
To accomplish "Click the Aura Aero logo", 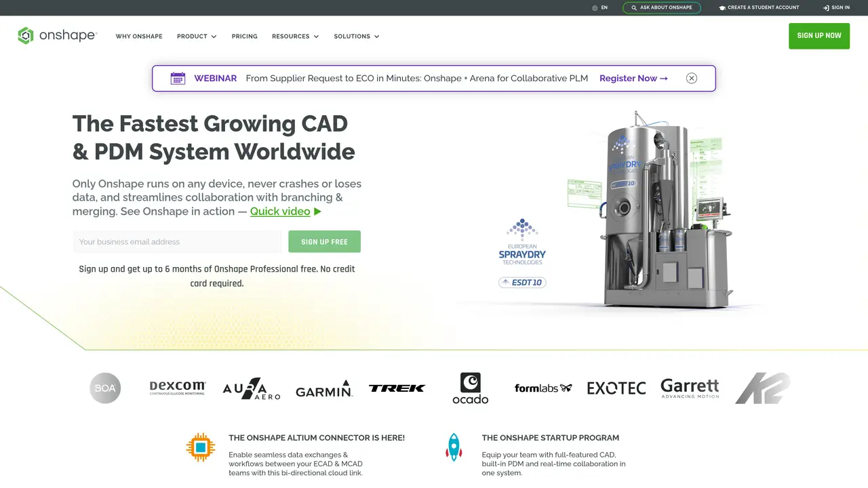I will coord(252,388).
